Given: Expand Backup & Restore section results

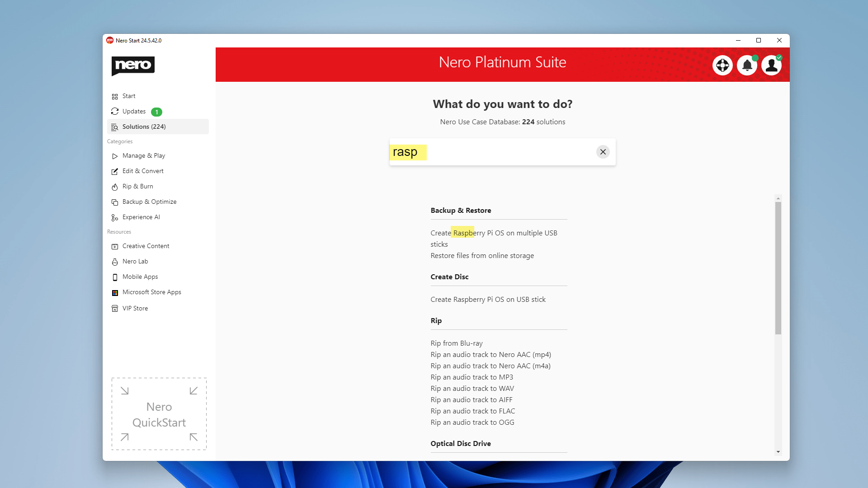Looking at the screenshot, I should pos(461,210).
